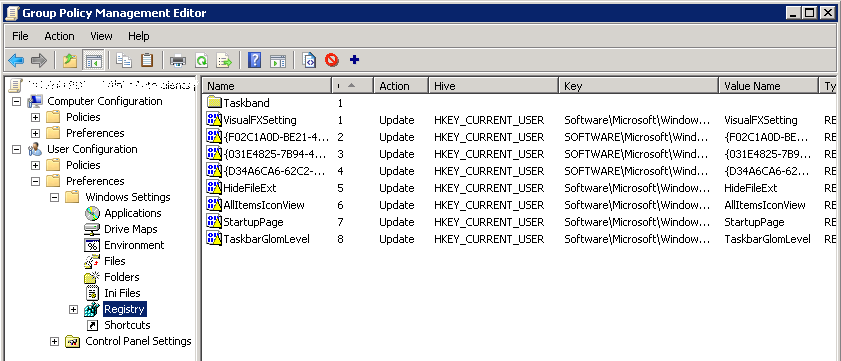Click the blue Help question mark icon
The height and width of the screenshot is (361, 841).
(x=255, y=61)
